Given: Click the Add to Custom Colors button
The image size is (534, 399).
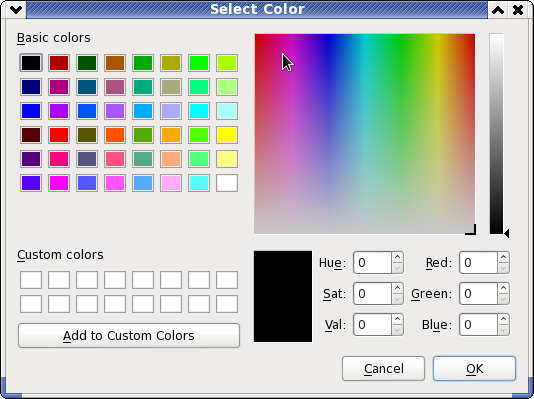Looking at the screenshot, I should pyautogui.click(x=129, y=336).
